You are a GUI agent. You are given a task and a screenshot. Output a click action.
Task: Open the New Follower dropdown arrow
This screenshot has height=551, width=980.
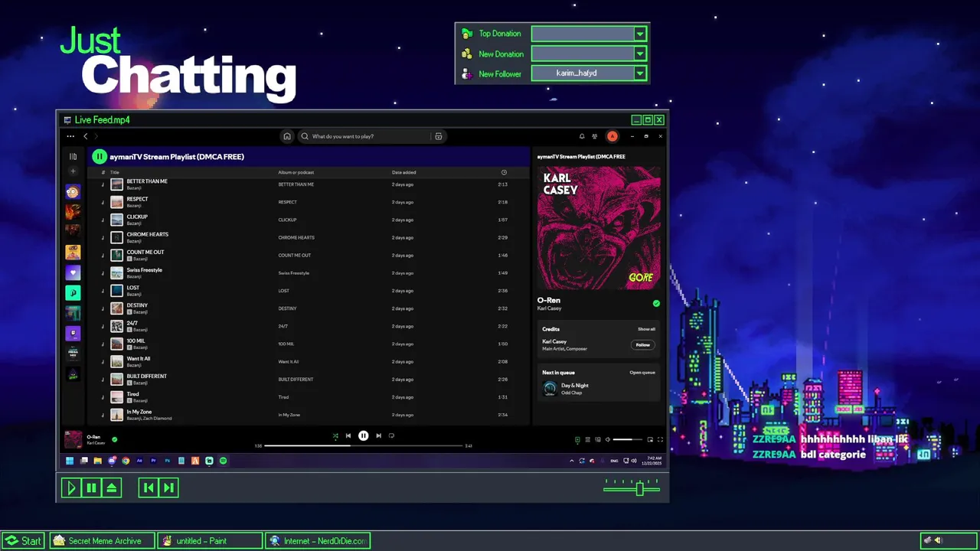click(640, 73)
